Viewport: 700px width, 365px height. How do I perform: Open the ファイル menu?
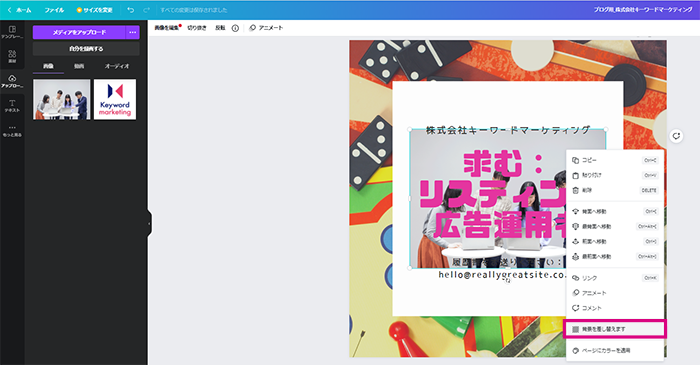54,10
